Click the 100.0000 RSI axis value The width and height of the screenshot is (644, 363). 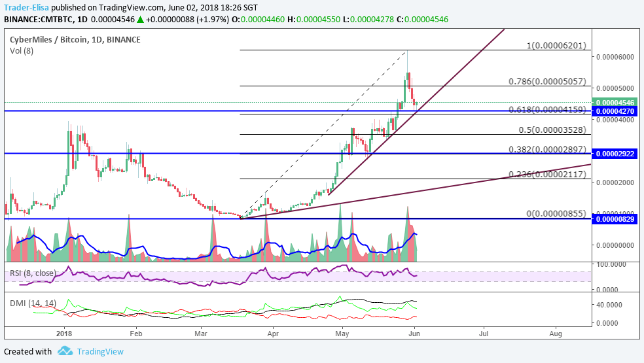[611, 264]
